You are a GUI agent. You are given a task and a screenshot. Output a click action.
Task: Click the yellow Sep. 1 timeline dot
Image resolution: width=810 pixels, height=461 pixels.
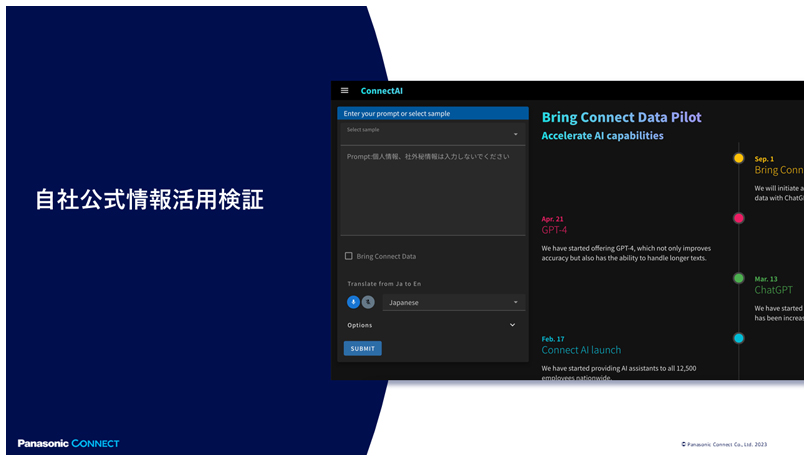pyautogui.click(x=739, y=158)
